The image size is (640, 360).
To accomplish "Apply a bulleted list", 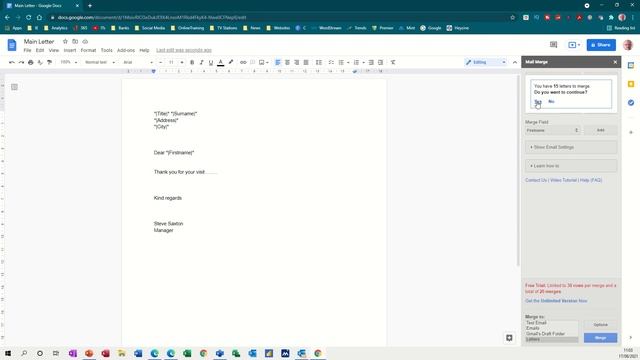I will pyautogui.click(x=341, y=62).
